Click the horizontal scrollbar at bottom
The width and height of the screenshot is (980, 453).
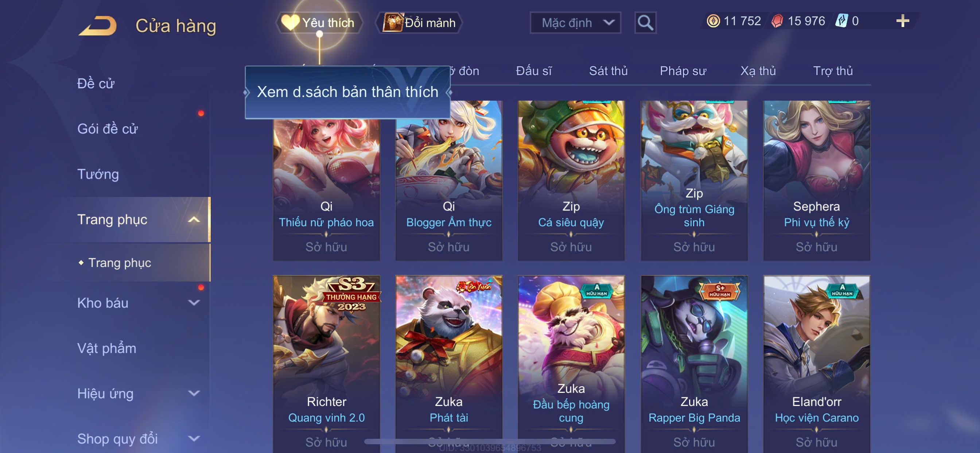(x=490, y=442)
